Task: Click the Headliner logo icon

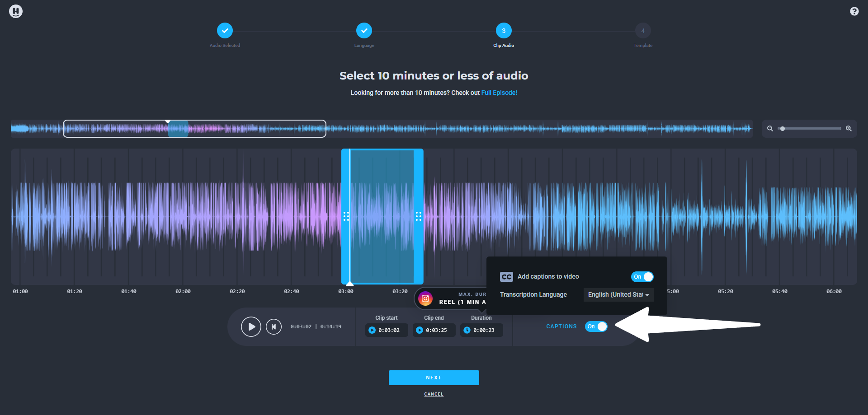Action: click(x=16, y=11)
